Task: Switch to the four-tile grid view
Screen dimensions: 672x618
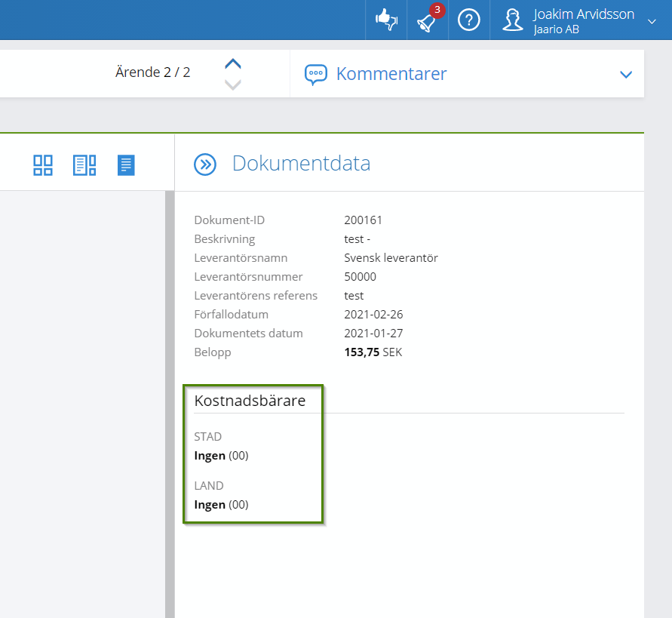Action: (x=43, y=165)
